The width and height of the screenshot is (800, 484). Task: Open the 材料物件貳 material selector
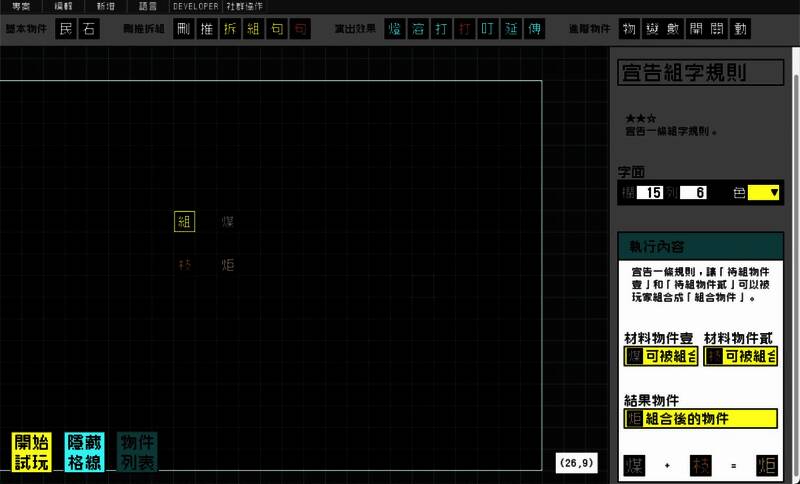pyautogui.click(x=740, y=356)
